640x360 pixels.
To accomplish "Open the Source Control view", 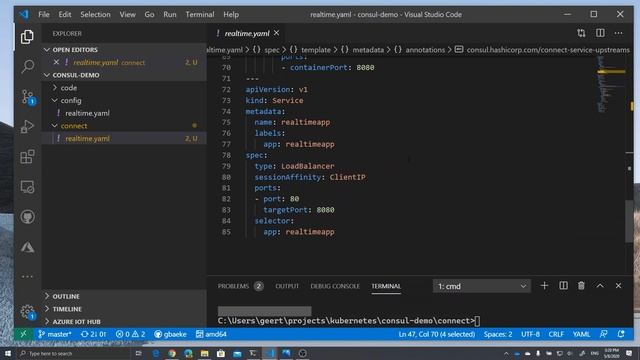I will [x=27, y=97].
